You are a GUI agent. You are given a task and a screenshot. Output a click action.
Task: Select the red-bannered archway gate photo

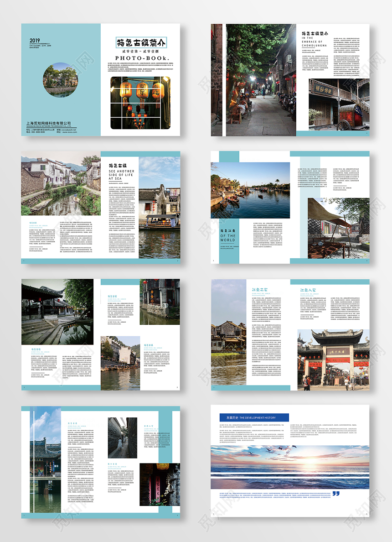coord(333,360)
